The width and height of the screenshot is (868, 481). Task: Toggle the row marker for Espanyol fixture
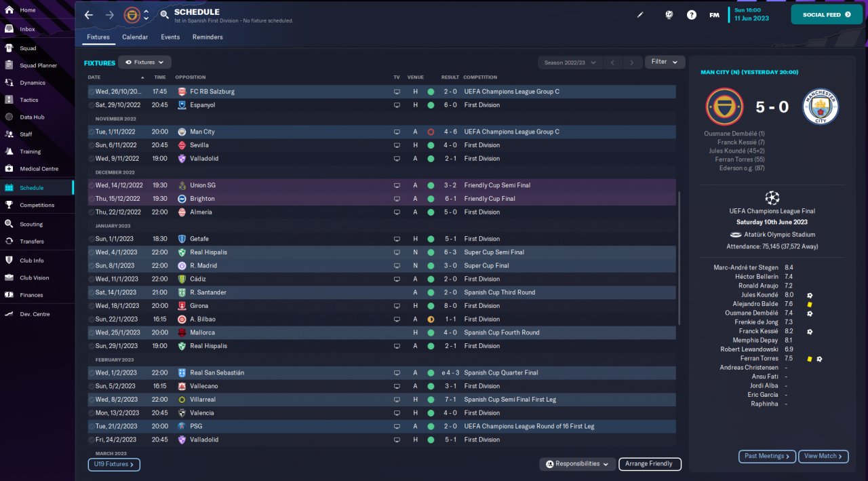92,105
